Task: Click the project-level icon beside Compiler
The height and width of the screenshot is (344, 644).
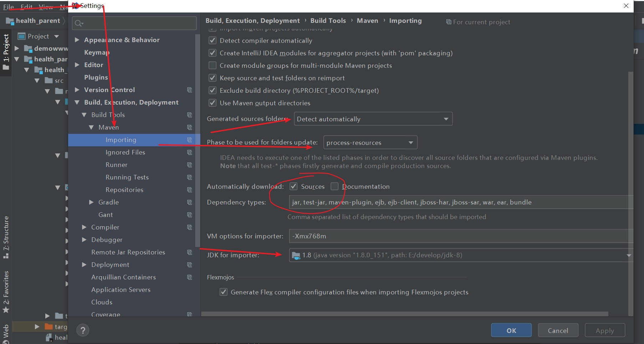Action: click(189, 227)
